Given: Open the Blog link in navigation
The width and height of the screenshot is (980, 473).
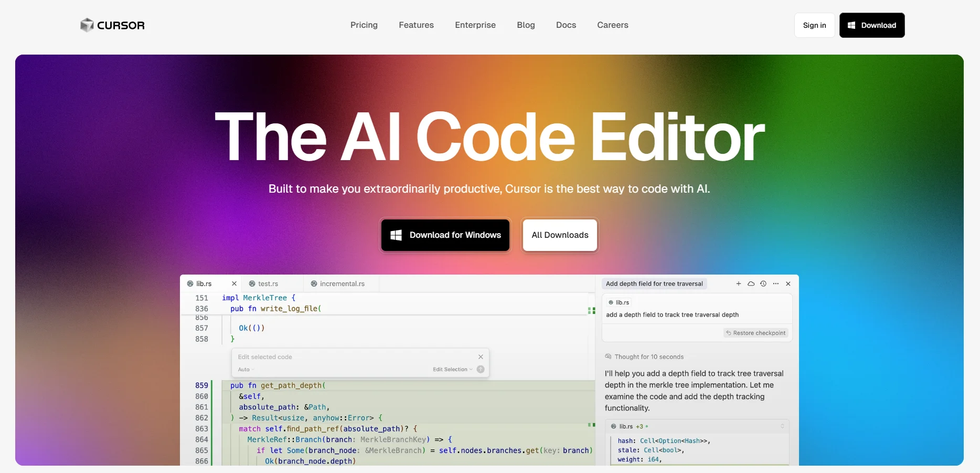Looking at the screenshot, I should (526, 25).
